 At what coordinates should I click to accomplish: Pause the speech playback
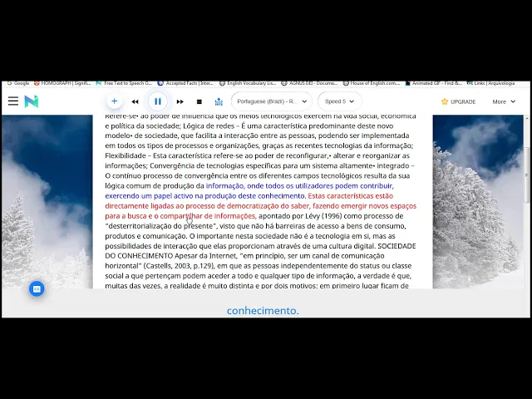click(x=158, y=101)
